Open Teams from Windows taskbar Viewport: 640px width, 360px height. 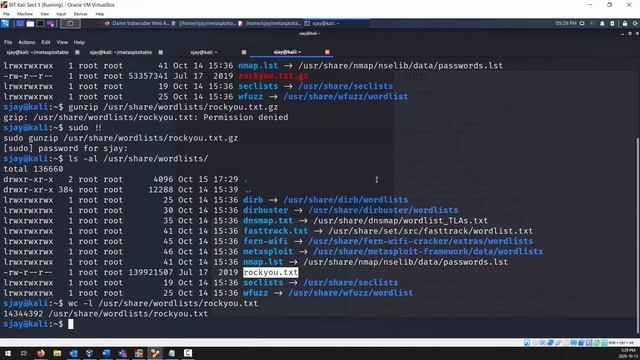point(122,353)
